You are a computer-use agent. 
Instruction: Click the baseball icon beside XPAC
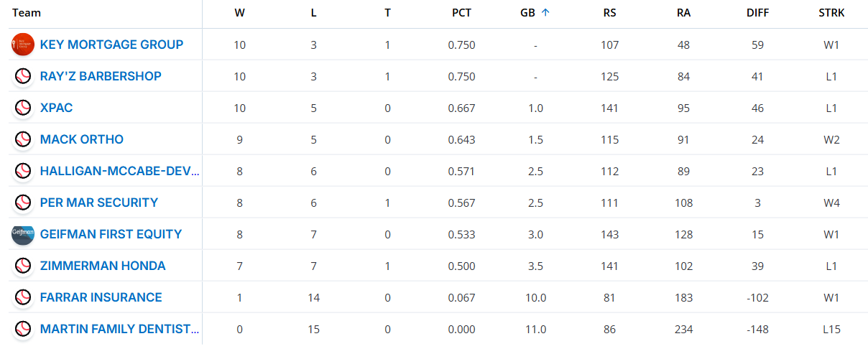(23, 108)
